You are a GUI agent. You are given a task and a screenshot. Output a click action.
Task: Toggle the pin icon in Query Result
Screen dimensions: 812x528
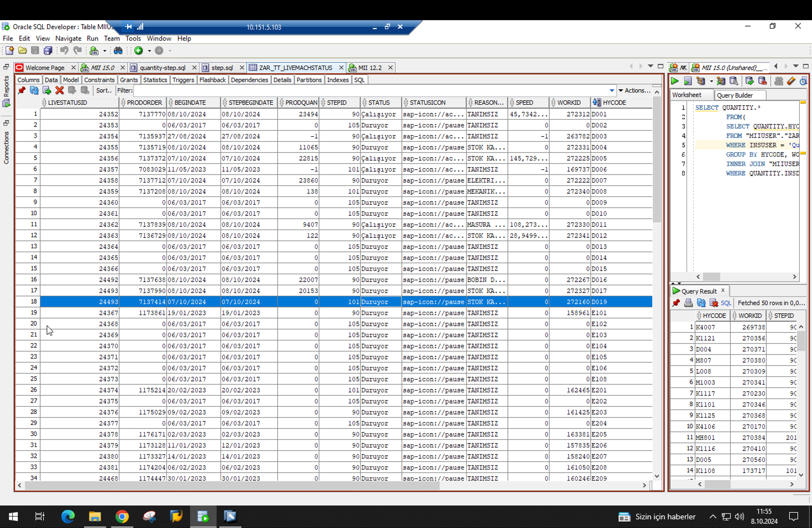tap(676, 303)
